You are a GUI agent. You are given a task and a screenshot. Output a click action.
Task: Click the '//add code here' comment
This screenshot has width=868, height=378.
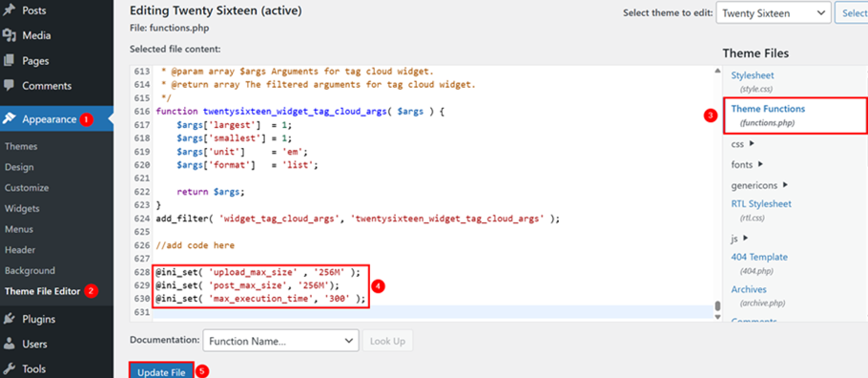tap(196, 245)
